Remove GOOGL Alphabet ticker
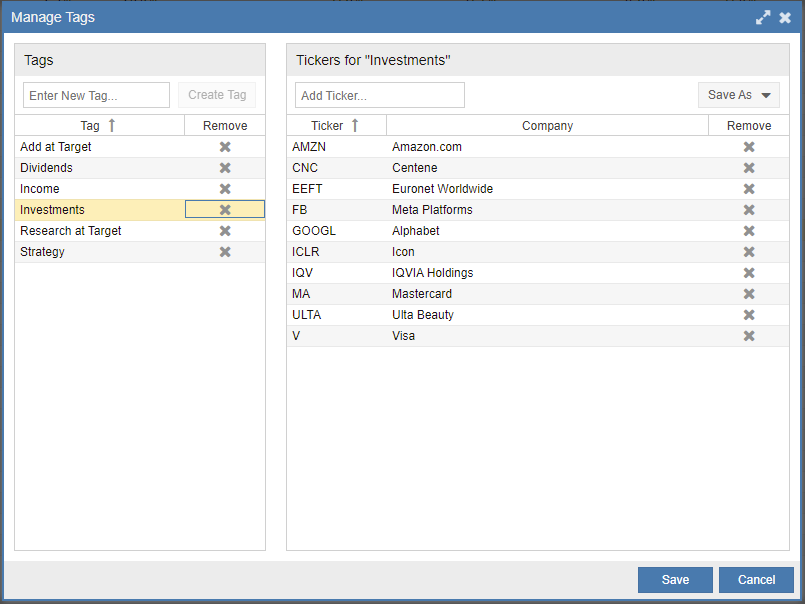Image resolution: width=805 pixels, height=604 pixels. click(749, 231)
